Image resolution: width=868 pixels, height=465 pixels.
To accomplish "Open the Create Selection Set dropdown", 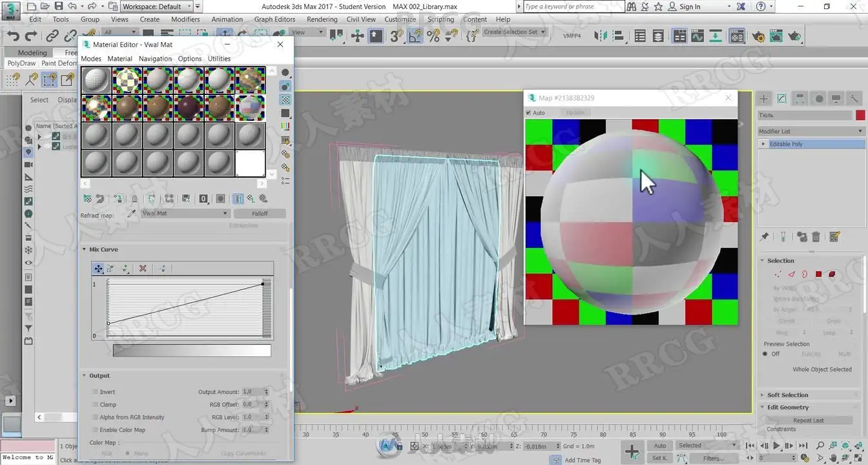I will [515, 32].
